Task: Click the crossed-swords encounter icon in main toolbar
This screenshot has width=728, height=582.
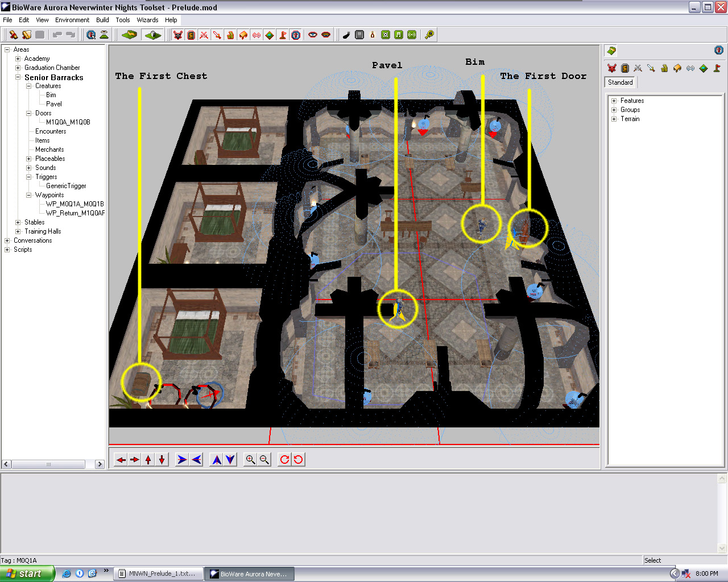Action: (x=204, y=35)
